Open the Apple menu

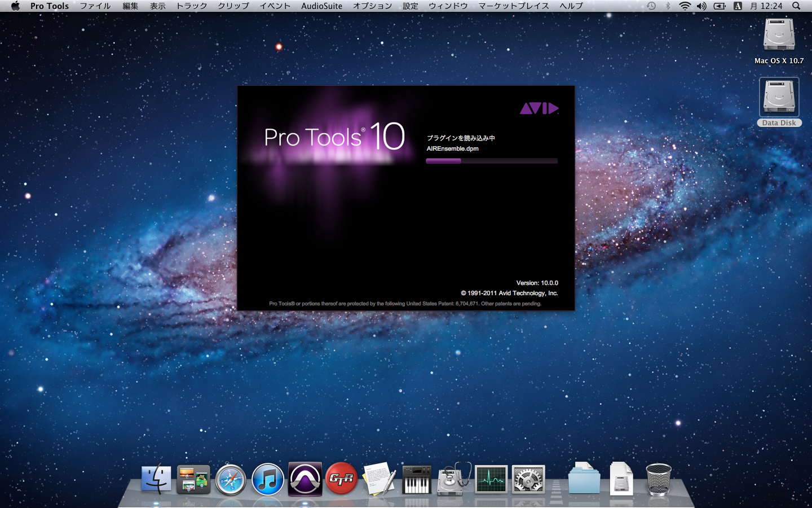pos(15,6)
